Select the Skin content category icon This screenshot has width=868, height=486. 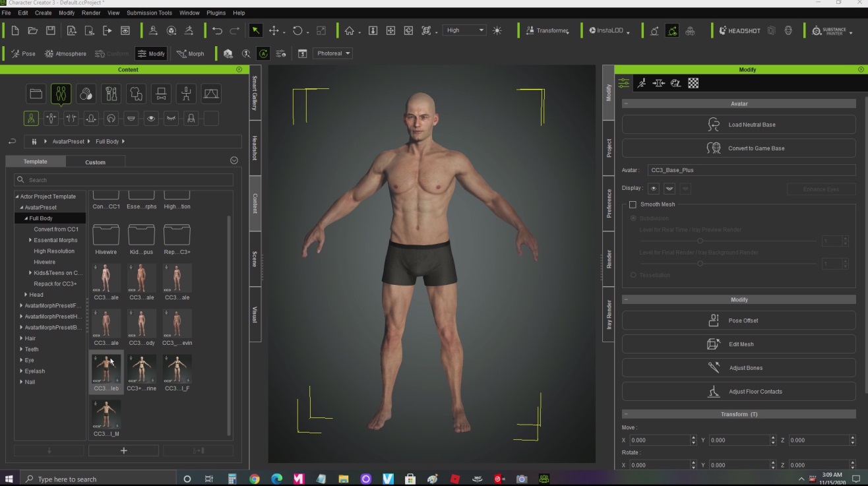[86, 94]
